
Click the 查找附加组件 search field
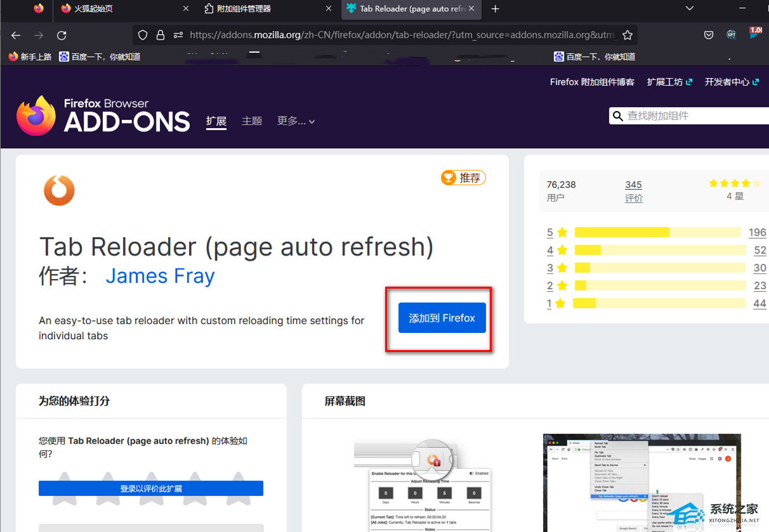tap(695, 115)
